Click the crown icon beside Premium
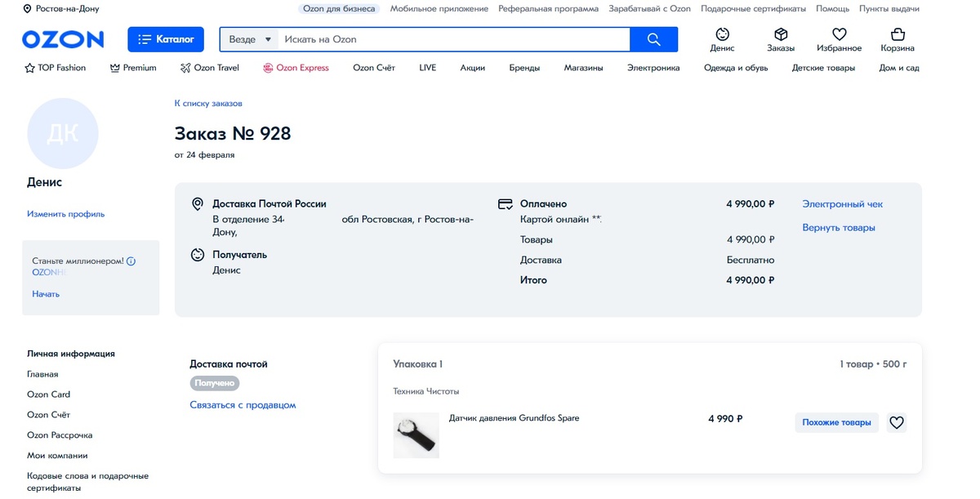 pos(114,68)
